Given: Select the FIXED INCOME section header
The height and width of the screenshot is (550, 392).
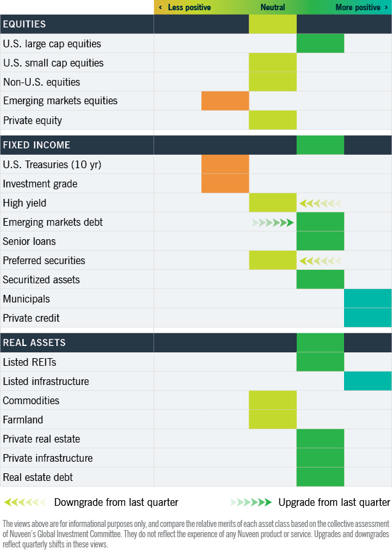Looking at the screenshot, I should tap(36, 145).
